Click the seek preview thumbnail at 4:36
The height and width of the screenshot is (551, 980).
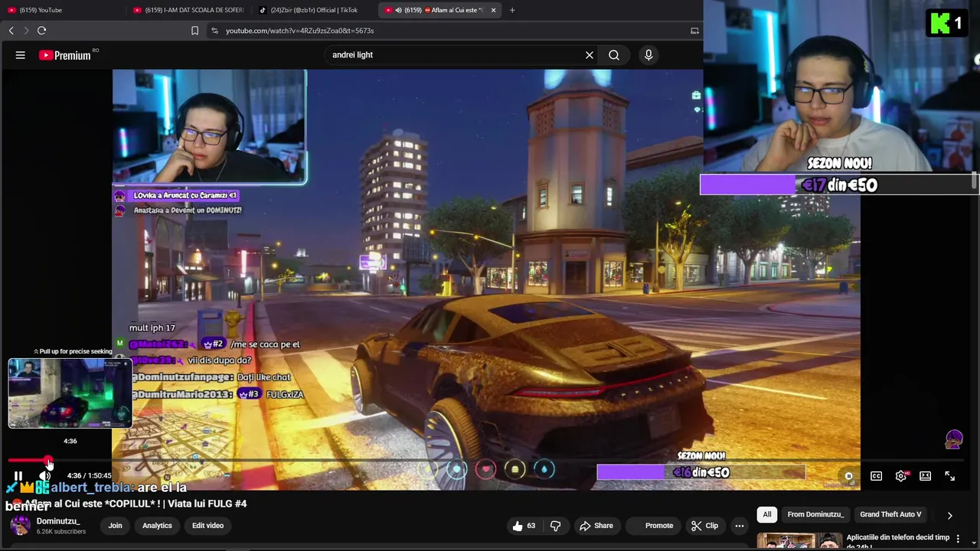(x=70, y=393)
